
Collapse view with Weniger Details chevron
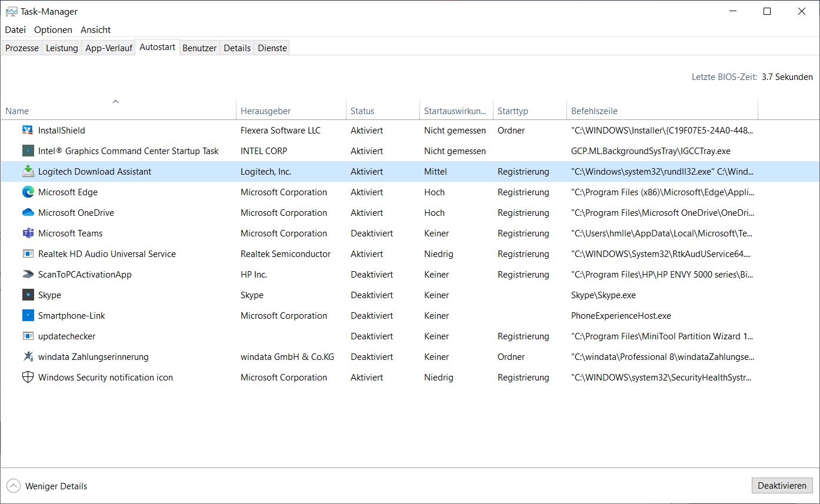(x=13, y=486)
